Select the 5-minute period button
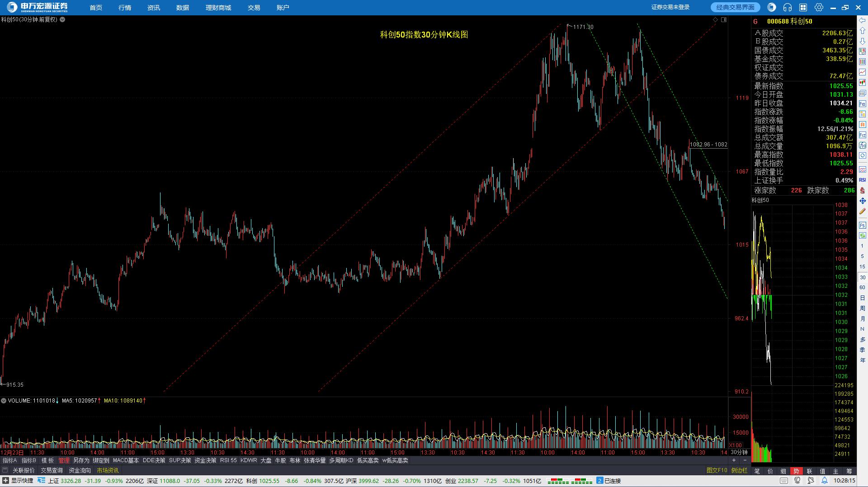 pos(863,256)
